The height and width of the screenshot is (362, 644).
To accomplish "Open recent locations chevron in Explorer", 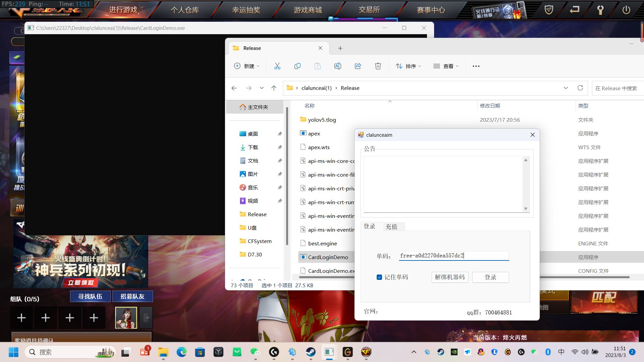I will tap(262, 88).
